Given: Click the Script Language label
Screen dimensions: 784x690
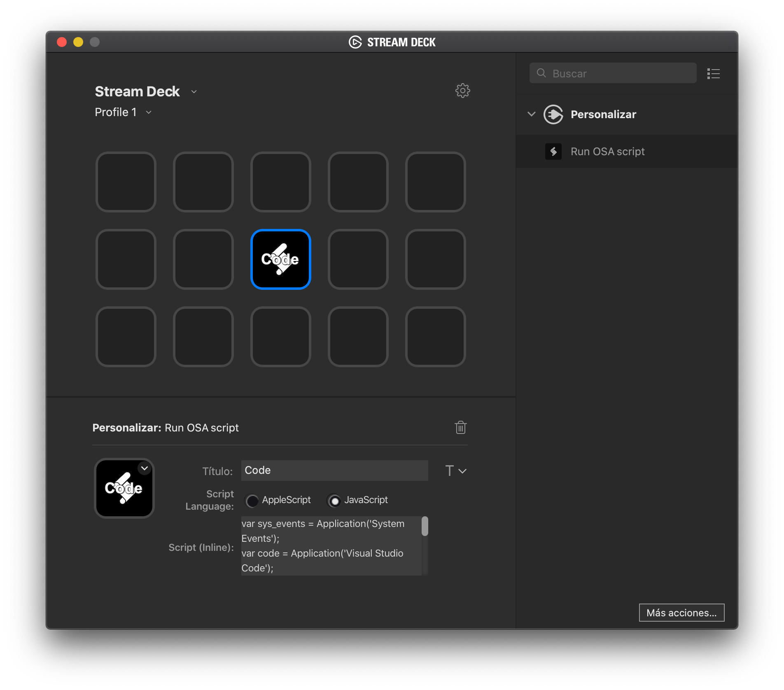Looking at the screenshot, I should (x=210, y=500).
